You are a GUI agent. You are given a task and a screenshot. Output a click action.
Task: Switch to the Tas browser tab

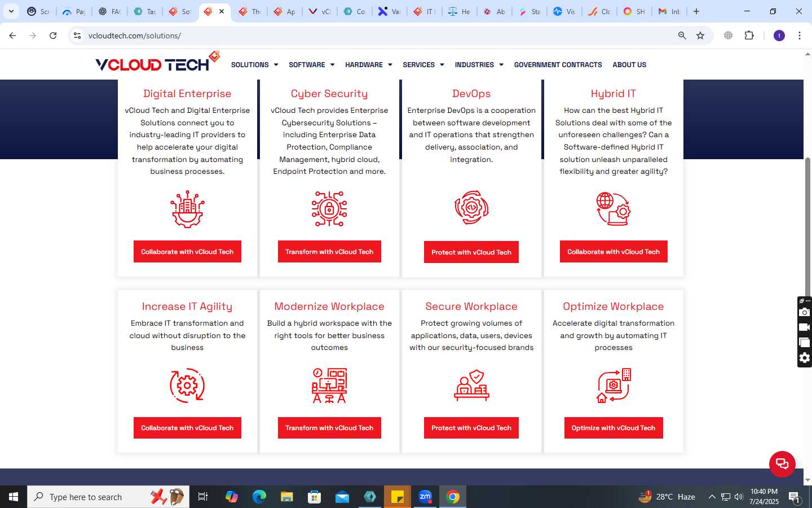pos(145,11)
